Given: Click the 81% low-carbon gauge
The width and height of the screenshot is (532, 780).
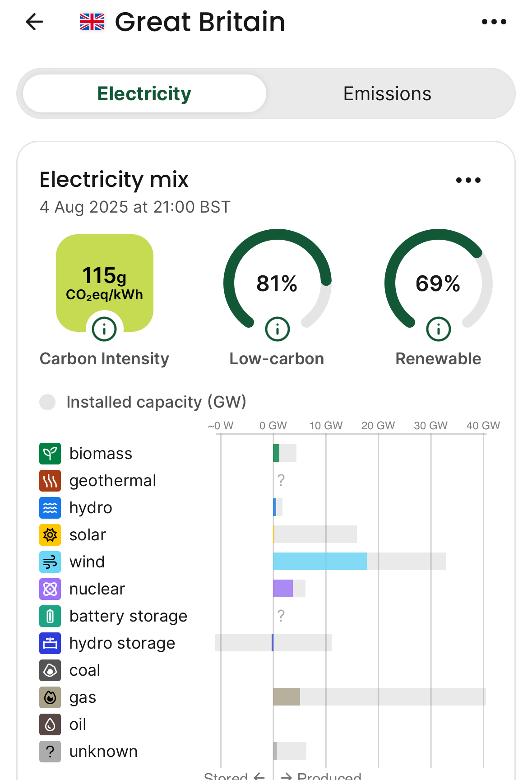Looking at the screenshot, I should [x=277, y=280].
